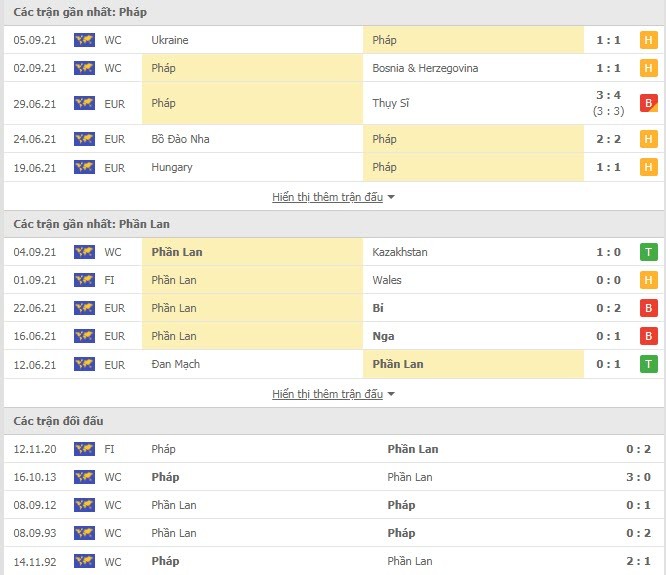Select the 'Các trận đối đầu' section header

(x=58, y=421)
